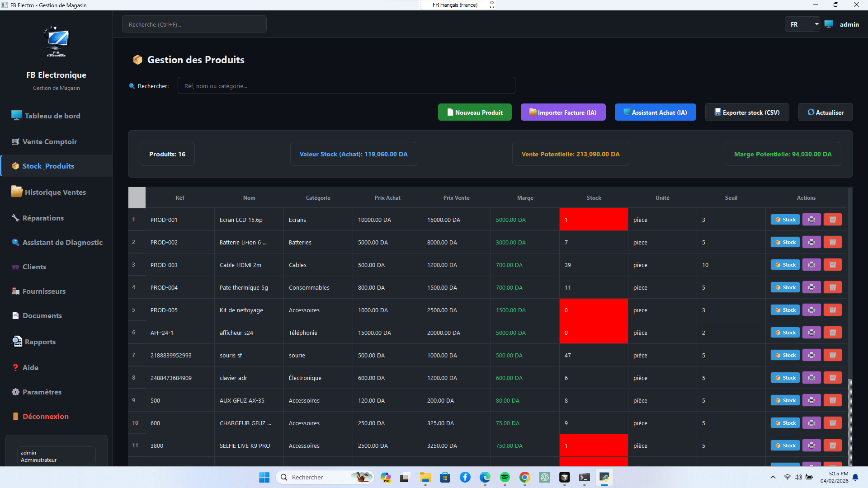The image size is (868, 488).
Task: Click Actualiser to refresh products
Action: [826, 112]
